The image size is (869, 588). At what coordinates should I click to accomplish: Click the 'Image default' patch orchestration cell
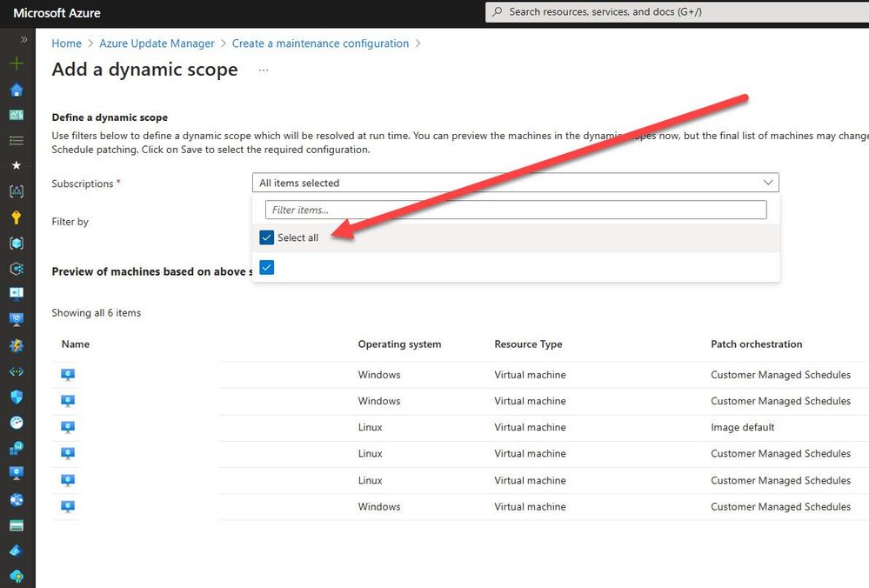pyautogui.click(x=743, y=427)
